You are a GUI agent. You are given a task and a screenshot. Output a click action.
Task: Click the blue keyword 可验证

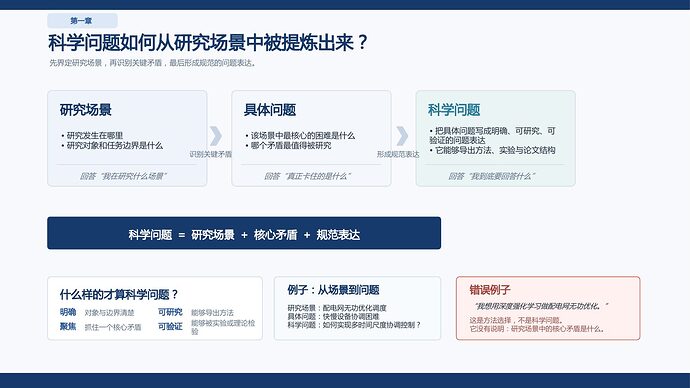coord(170,326)
